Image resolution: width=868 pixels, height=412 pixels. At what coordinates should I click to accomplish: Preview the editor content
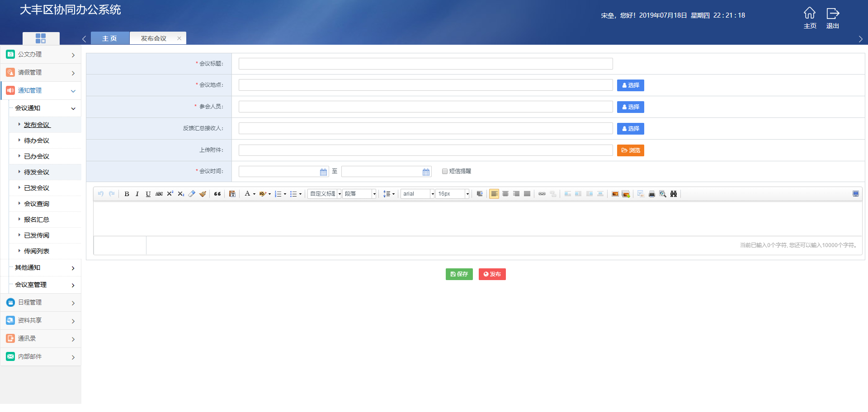(663, 194)
